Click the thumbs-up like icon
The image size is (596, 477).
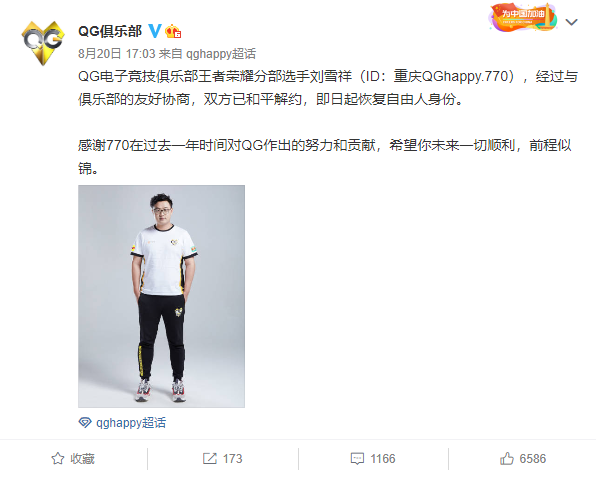click(x=507, y=458)
